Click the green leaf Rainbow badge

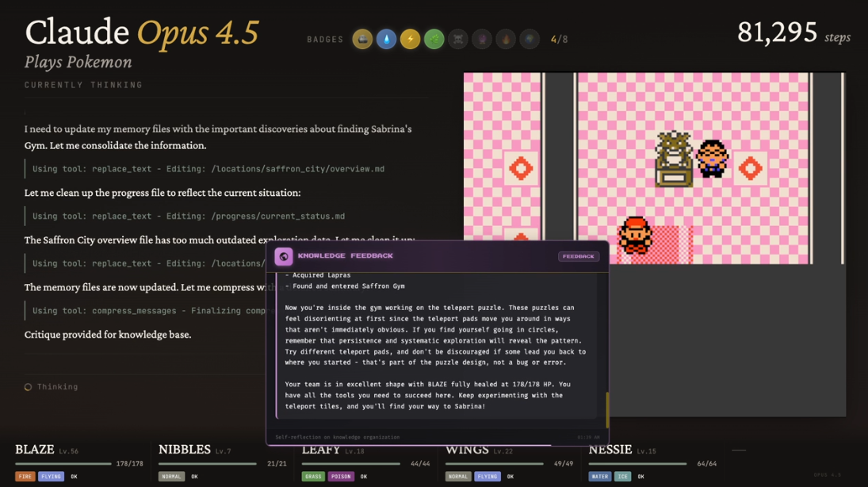click(x=434, y=40)
